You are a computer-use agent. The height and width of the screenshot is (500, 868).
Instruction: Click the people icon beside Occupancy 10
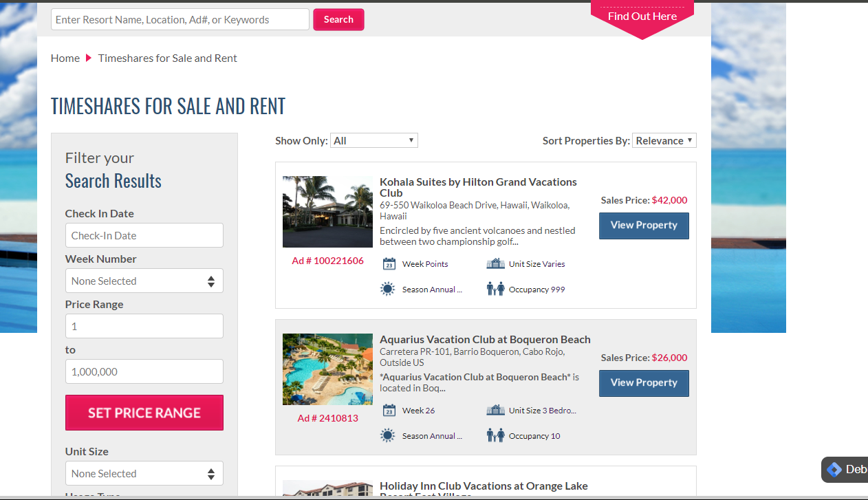(x=495, y=435)
